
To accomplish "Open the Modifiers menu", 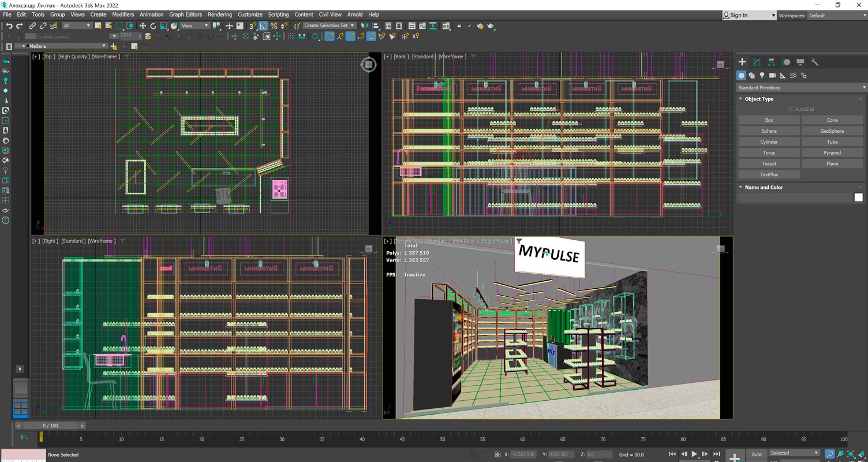I will 123,14.
